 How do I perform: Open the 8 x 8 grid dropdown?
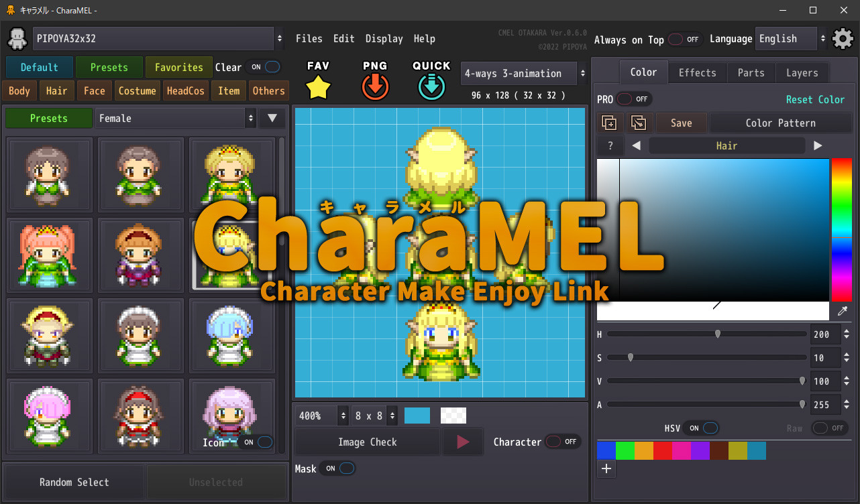pos(374,416)
